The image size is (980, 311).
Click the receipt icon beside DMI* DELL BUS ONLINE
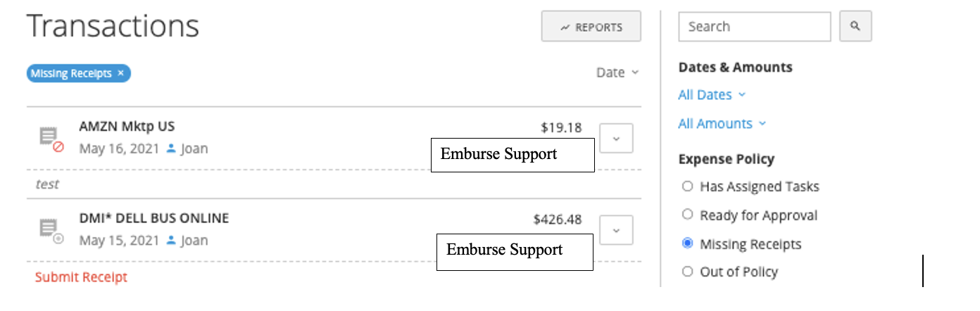pos(49,229)
